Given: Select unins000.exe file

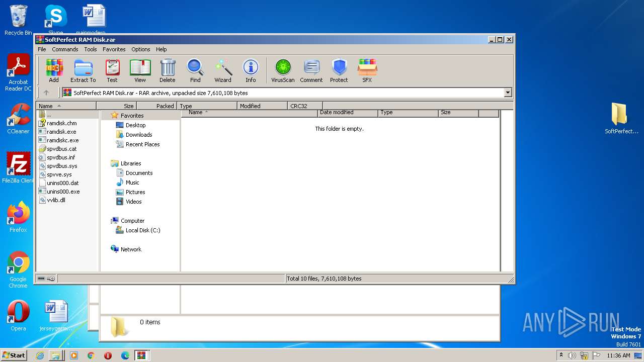Looking at the screenshot, I should click(x=63, y=192).
